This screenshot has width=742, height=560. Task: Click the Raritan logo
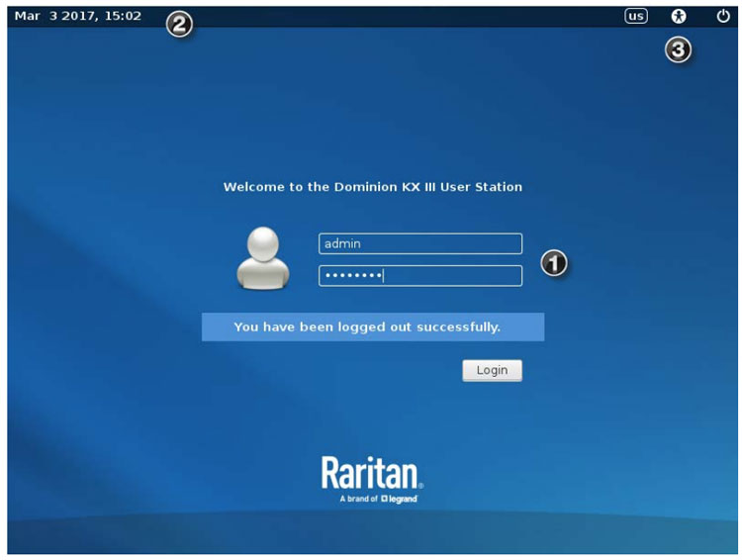click(370, 473)
